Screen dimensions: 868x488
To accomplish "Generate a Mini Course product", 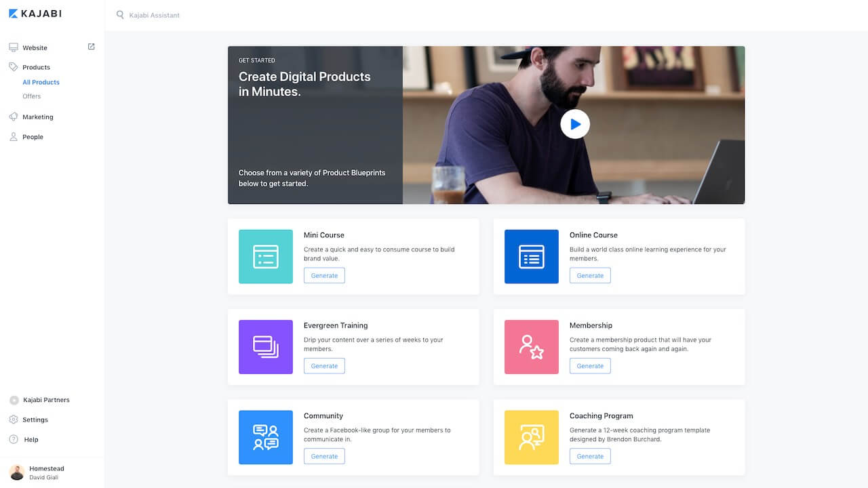I will tap(324, 275).
